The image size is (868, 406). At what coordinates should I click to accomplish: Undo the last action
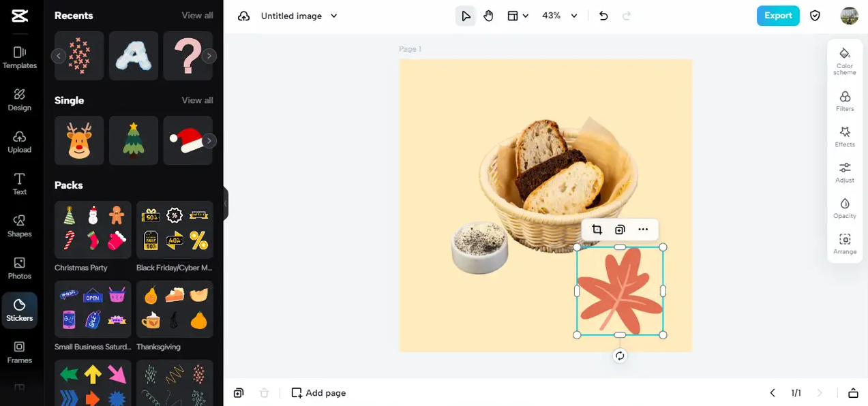point(603,16)
